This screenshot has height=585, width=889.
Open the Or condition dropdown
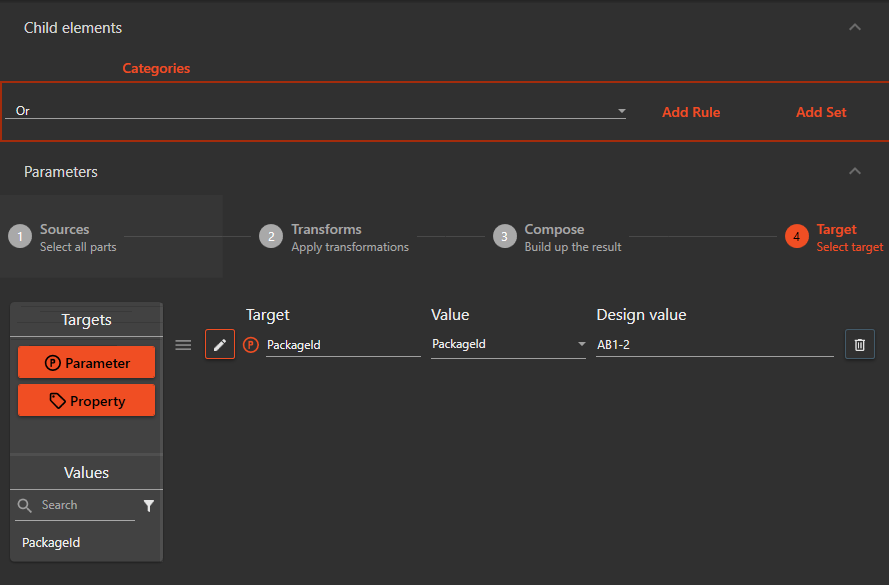[620, 111]
